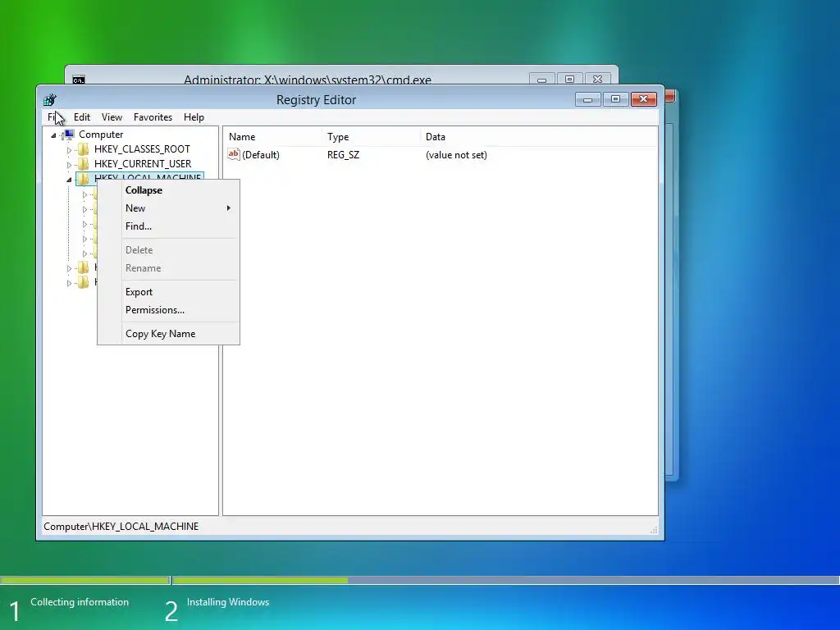This screenshot has height=630, width=840.
Task: Open the New submenu arrow
Action: click(229, 208)
